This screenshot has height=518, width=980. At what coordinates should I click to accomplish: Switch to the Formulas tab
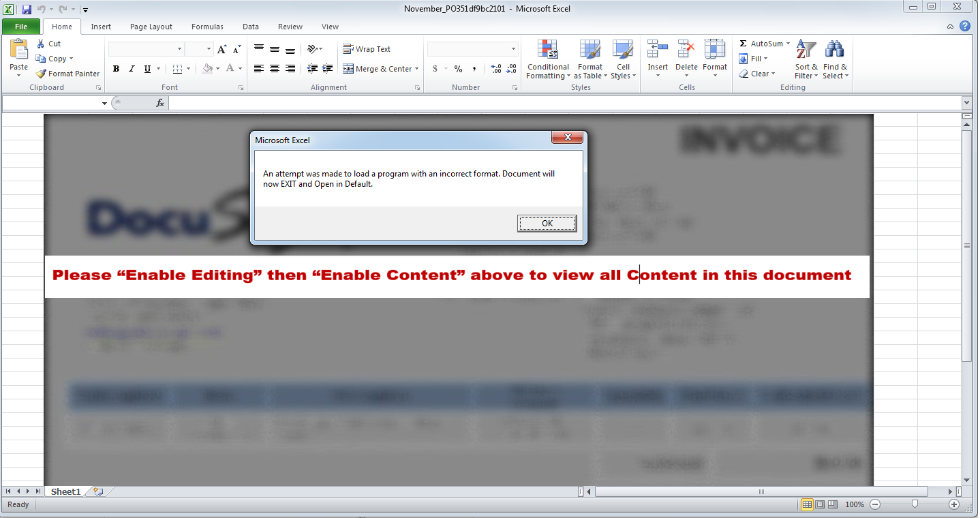click(207, 27)
